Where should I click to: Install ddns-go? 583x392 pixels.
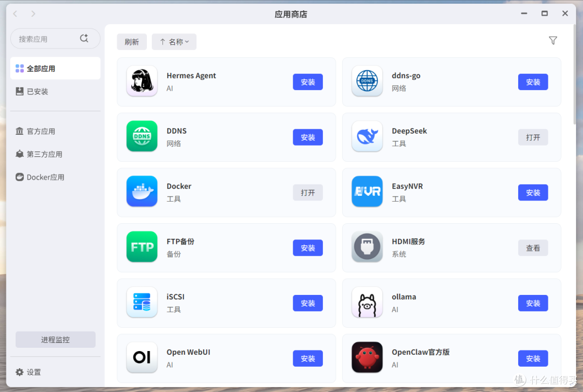pyautogui.click(x=533, y=82)
